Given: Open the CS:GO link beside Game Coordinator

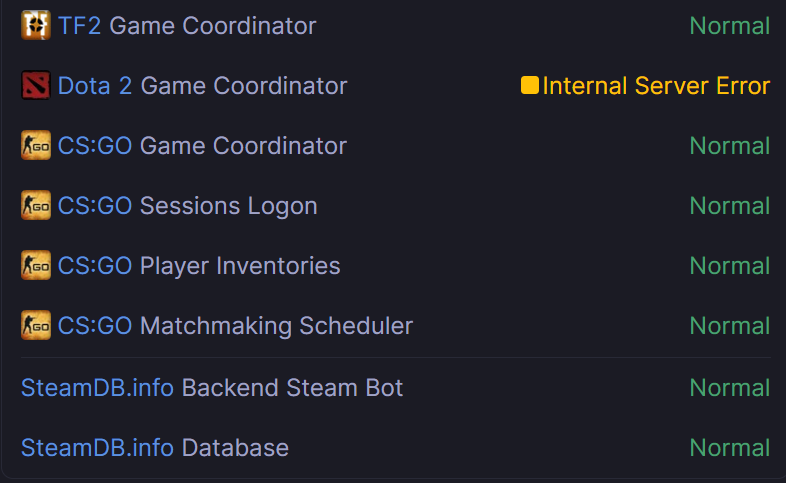Looking at the screenshot, I should coord(95,146).
